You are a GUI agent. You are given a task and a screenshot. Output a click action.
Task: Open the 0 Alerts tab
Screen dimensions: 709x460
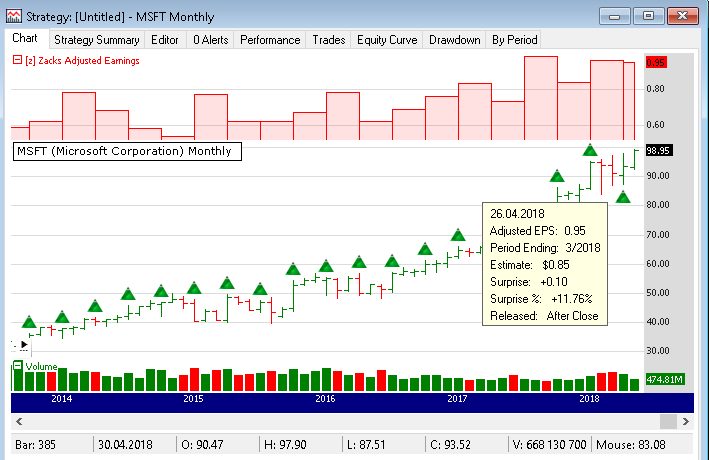point(211,40)
